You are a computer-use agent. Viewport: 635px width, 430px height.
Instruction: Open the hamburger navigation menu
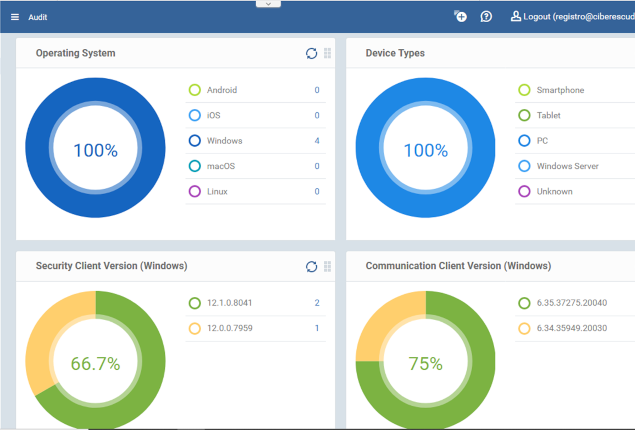pos(15,17)
